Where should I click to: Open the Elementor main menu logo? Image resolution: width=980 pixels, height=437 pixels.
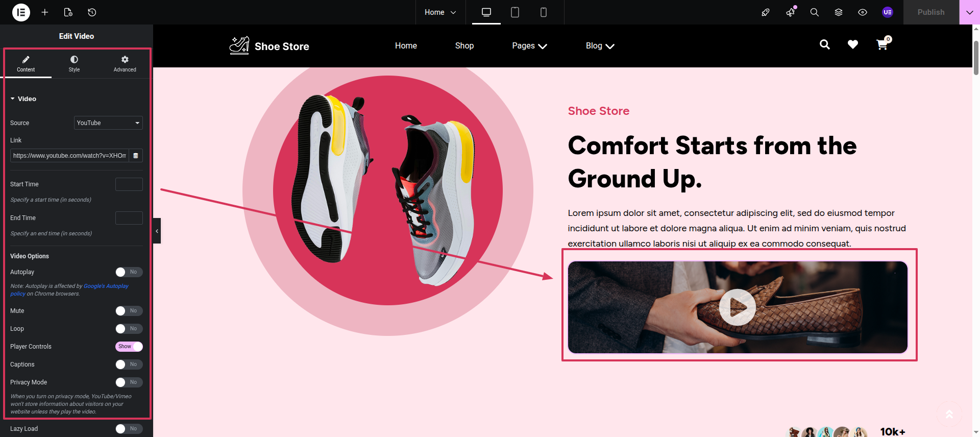click(x=21, y=12)
